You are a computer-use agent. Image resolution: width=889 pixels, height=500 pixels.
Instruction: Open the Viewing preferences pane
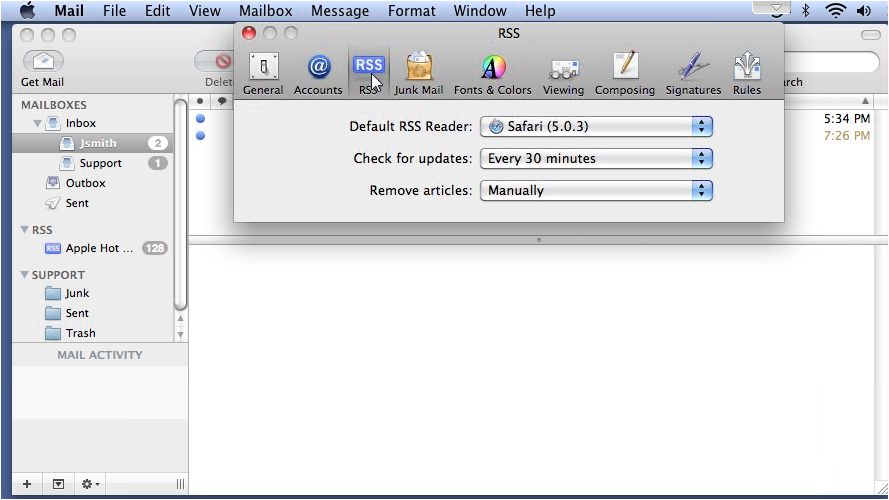click(x=563, y=74)
